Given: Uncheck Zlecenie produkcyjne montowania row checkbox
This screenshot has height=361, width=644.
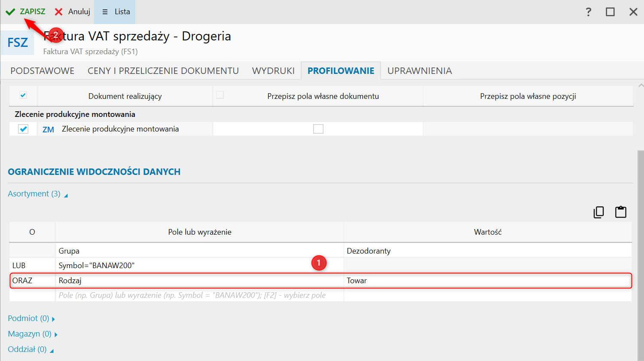Looking at the screenshot, I should 23,129.
